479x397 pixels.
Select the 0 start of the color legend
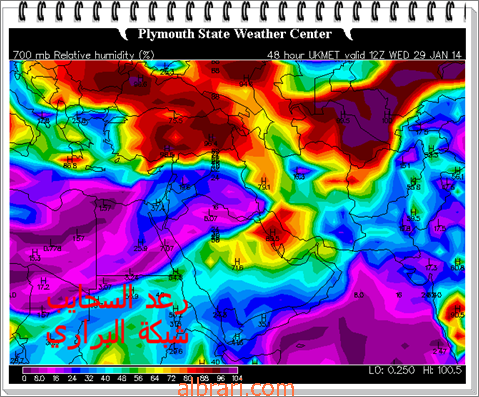click(x=24, y=378)
